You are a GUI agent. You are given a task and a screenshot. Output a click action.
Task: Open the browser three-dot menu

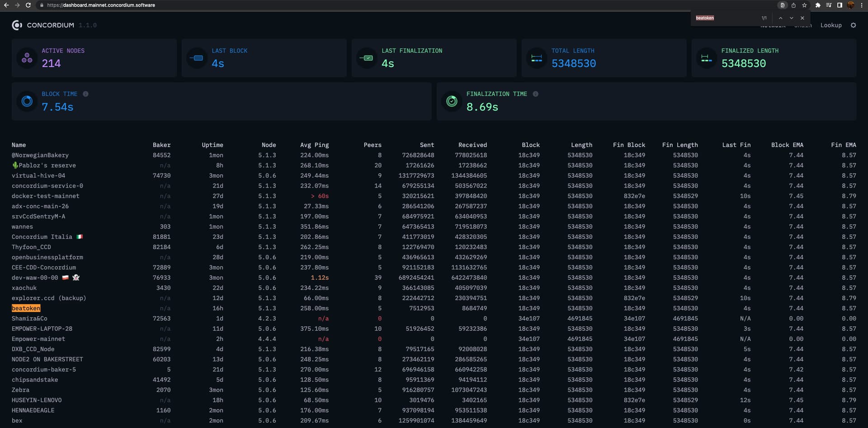[x=861, y=5]
